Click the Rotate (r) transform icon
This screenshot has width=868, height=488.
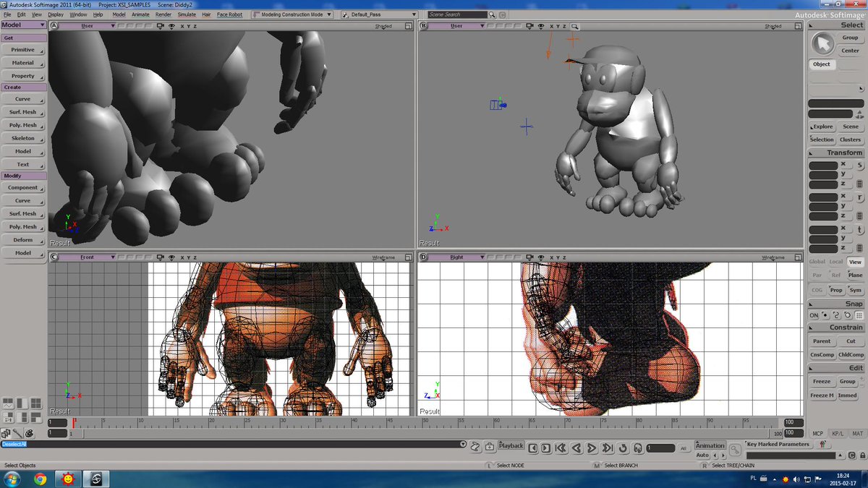click(x=861, y=197)
